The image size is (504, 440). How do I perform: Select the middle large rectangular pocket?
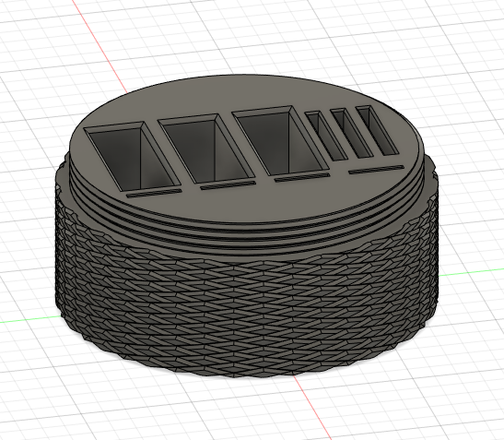[205, 149]
